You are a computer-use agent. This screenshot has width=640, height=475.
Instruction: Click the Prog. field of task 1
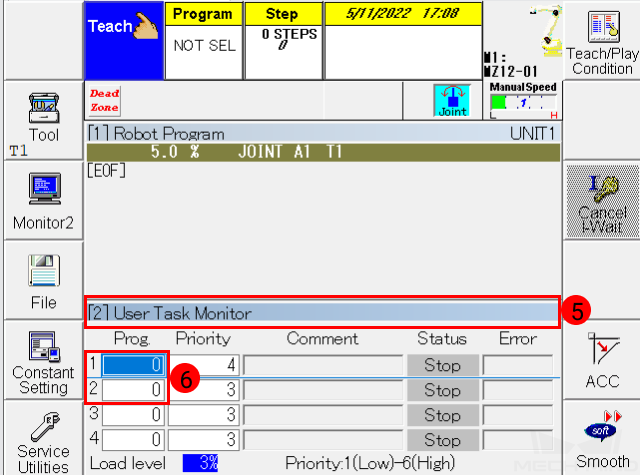point(133,364)
